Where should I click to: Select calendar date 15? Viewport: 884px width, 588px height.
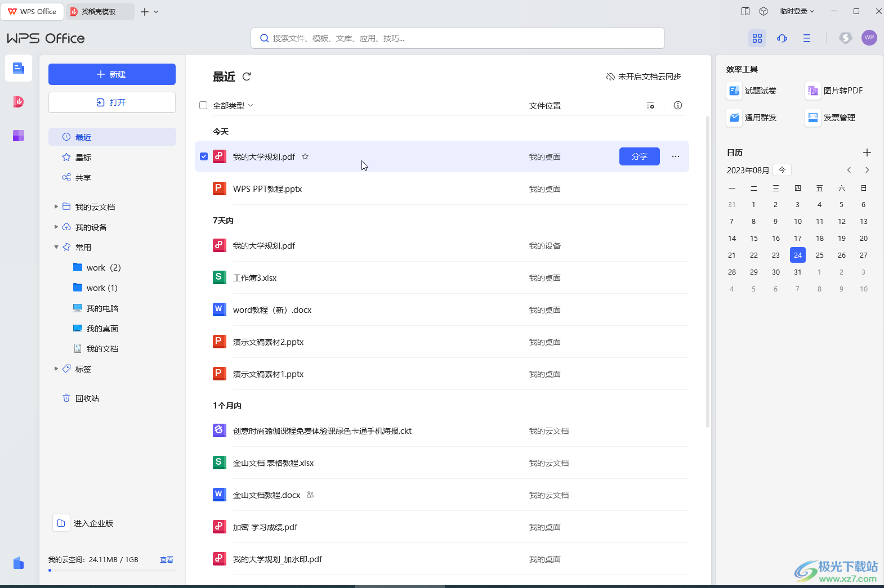tap(754, 238)
